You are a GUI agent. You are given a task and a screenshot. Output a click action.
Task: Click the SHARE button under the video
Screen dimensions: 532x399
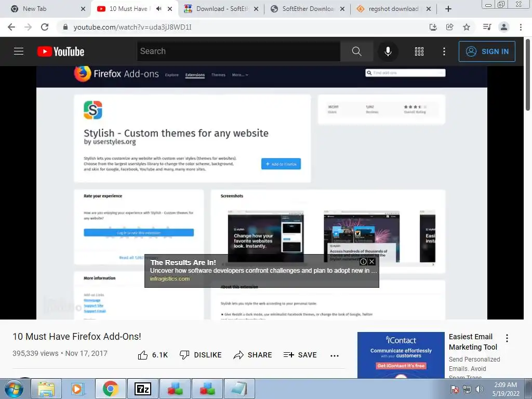253,355
